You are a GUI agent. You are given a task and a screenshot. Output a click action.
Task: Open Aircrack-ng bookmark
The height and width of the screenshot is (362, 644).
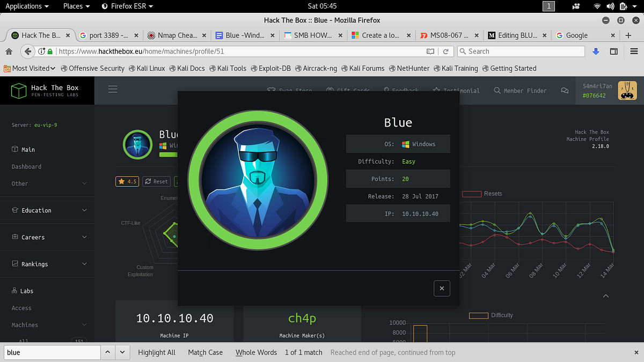tap(316, 68)
